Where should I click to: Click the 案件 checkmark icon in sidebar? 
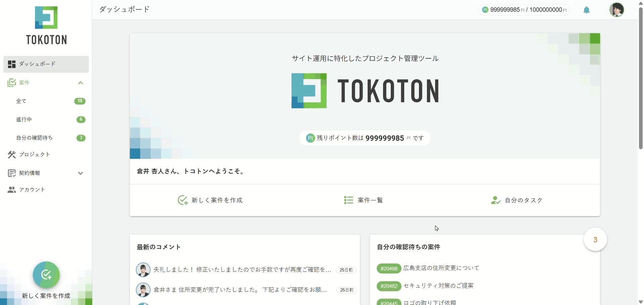coord(12,82)
